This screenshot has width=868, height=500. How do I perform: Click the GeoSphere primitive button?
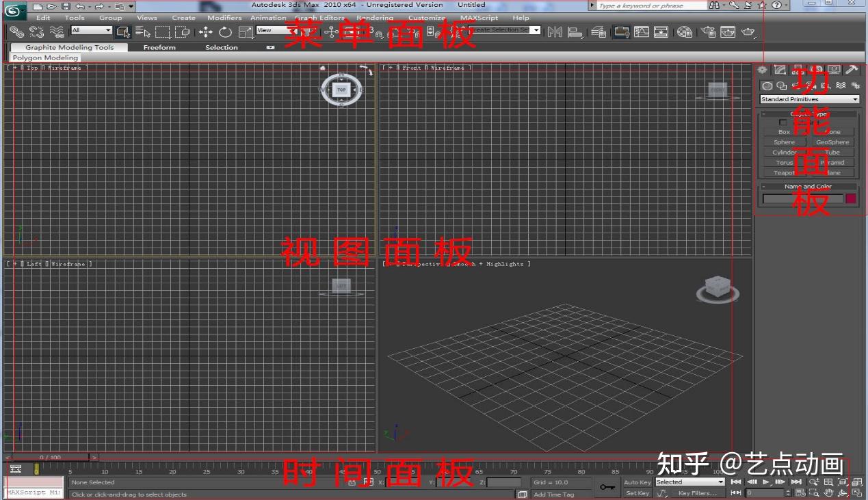832,142
